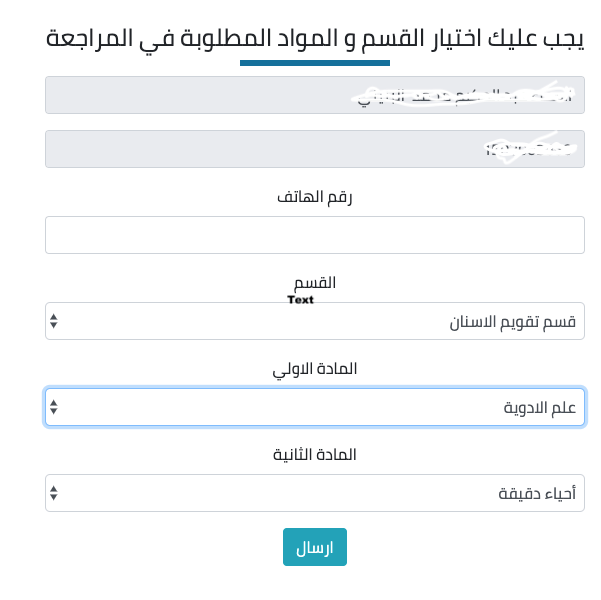Click the arrows icon on second subject select
Screen dimensions: 601x600
pos(54,493)
